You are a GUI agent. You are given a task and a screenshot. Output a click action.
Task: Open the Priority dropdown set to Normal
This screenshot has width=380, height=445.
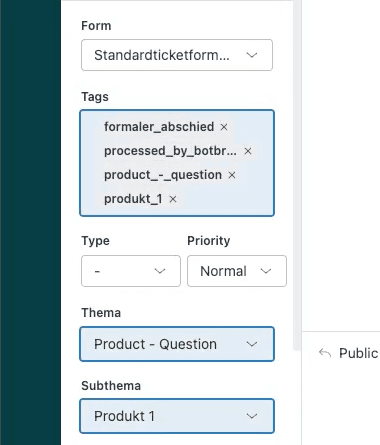(x=237, y=271)
